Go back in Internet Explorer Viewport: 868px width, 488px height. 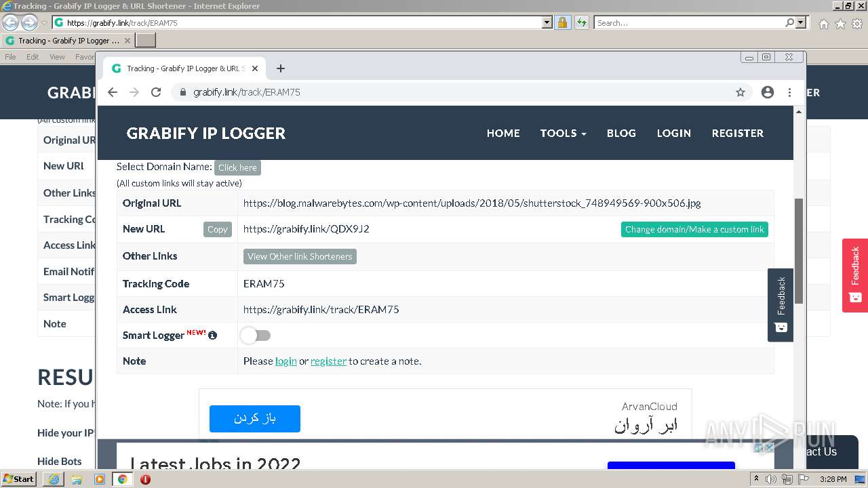[x=11, y=22]
